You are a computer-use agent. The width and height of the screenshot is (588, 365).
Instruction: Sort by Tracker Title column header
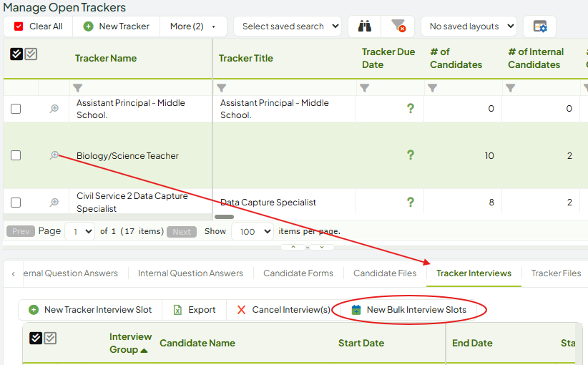coord(246,58)
